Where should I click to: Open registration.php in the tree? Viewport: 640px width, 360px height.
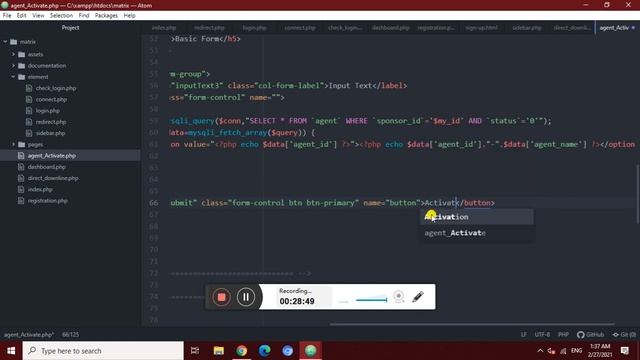tap(47, 200)
